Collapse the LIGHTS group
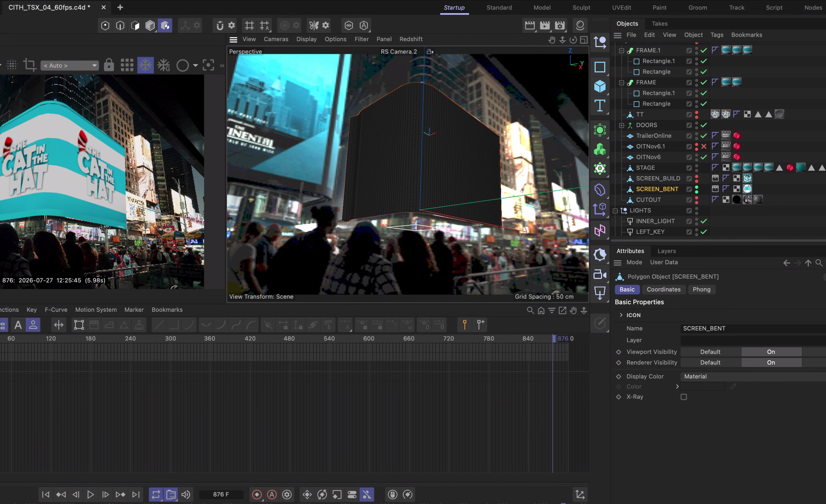 pos(615,211)
